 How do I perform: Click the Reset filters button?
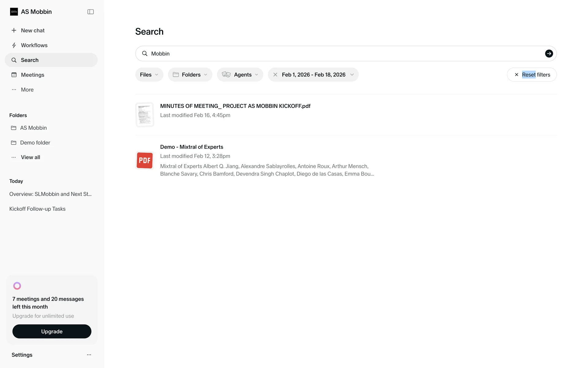click(532, 75)
